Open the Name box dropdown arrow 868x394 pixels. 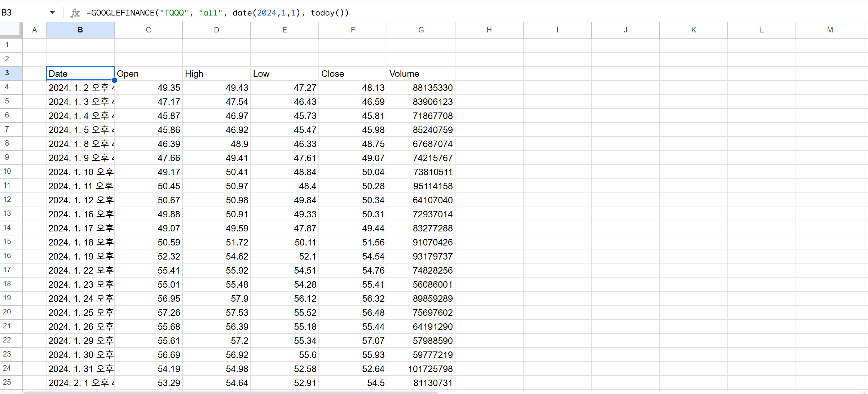tap(52, 13)
